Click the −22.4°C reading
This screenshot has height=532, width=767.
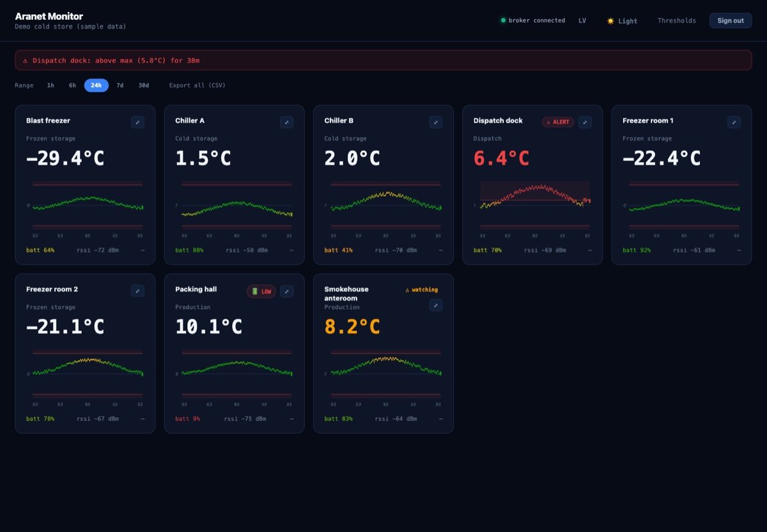662,158
